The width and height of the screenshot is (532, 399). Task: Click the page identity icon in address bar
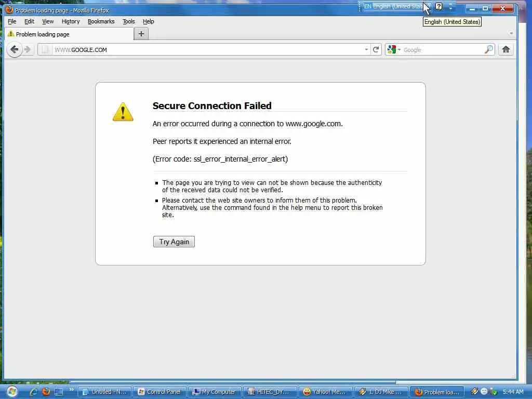(45, 50)
